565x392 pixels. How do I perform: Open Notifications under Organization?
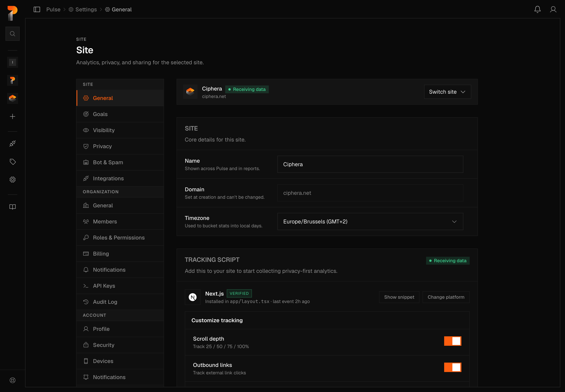pos(120,270)
